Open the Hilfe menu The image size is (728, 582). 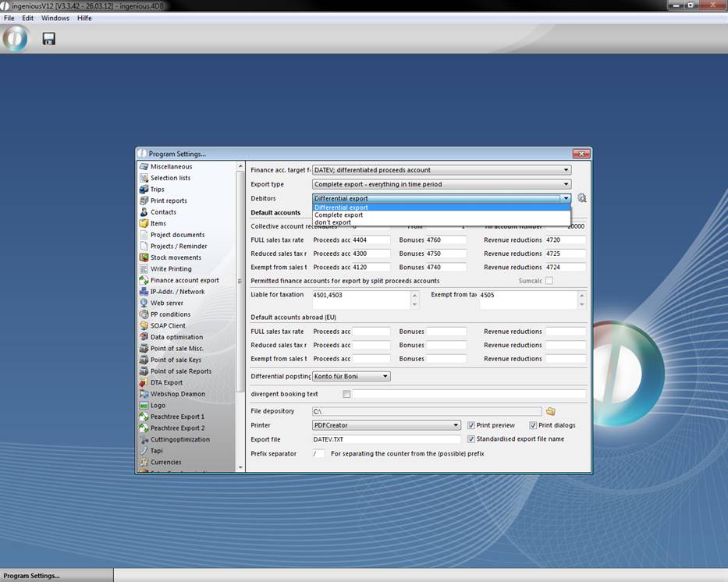(84, 18)
